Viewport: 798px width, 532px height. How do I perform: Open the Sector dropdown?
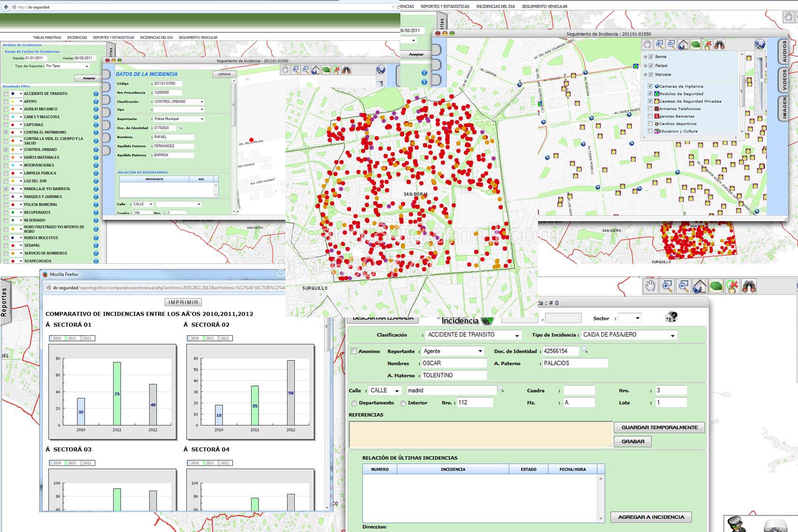630,318
